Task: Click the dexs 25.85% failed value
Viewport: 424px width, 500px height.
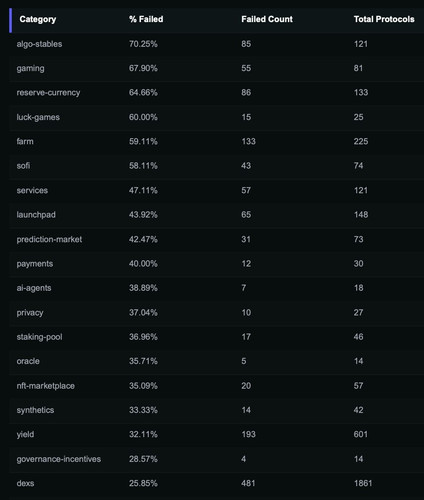Action: click(x=143, y=483)
